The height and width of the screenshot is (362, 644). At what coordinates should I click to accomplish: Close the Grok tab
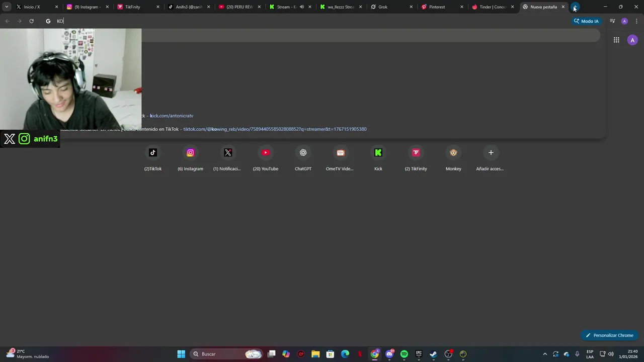click(x=411, y=7)
